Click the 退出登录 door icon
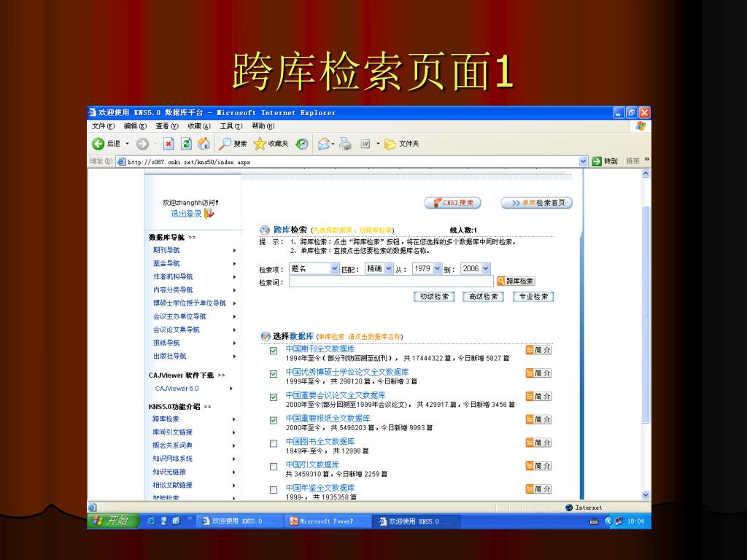 tap(209, 214)
